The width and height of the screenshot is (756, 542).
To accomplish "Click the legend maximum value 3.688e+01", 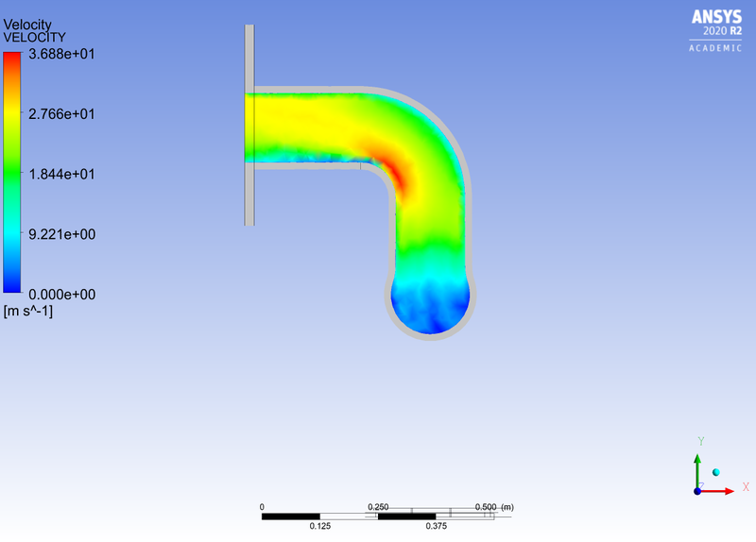I will (x=61, y=54).
